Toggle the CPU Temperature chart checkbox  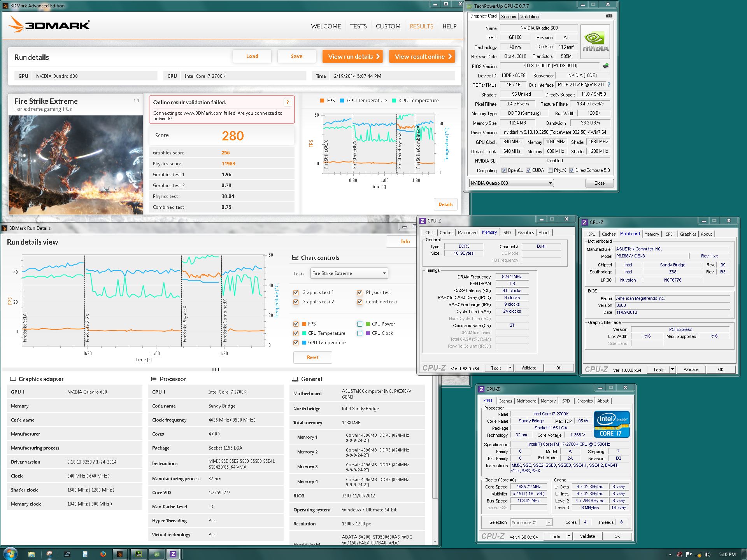click(x=296, y=333)
